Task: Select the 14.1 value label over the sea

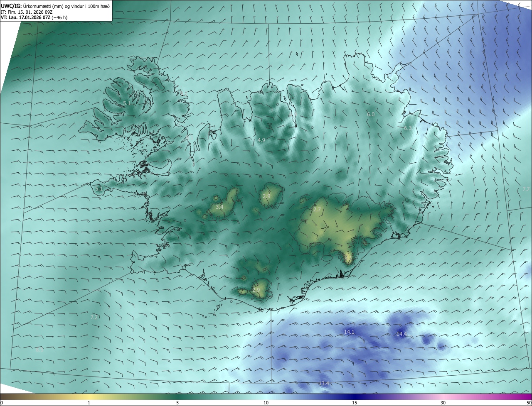Action: (x=349, y=332)
